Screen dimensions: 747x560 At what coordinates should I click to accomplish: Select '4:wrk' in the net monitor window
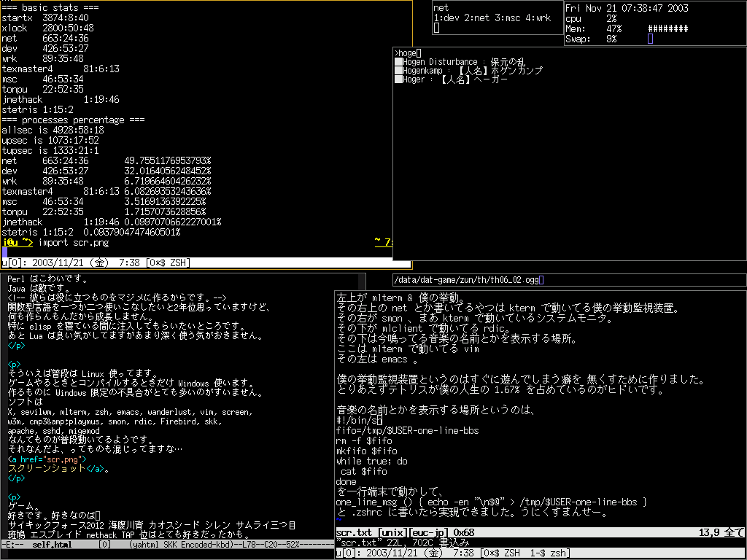coord(538,17)
